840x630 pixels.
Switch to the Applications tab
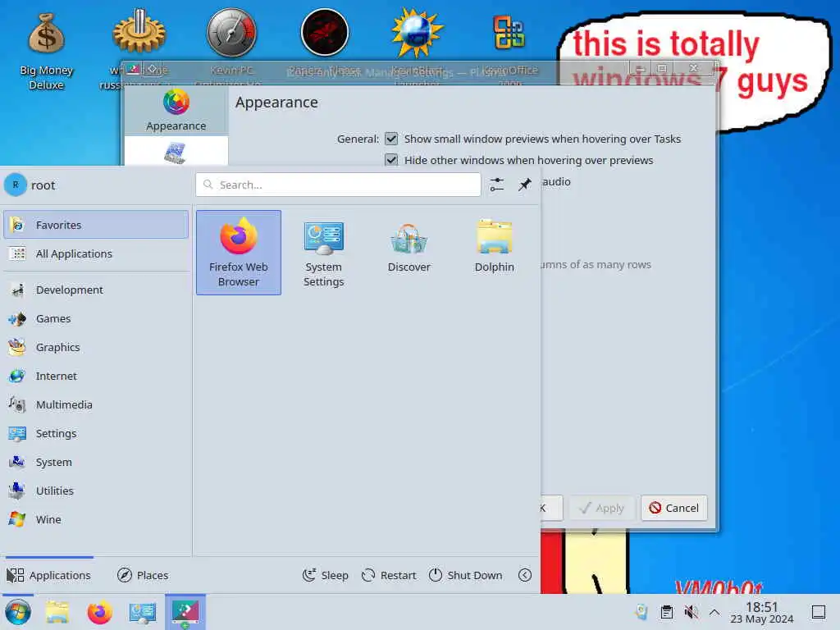coord(49,575)
